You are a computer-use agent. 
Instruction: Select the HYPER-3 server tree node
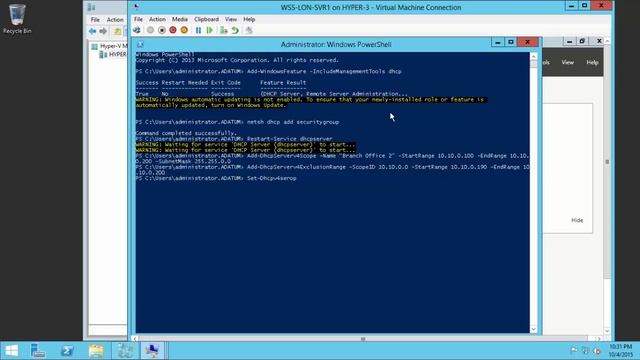click(113, 54)
